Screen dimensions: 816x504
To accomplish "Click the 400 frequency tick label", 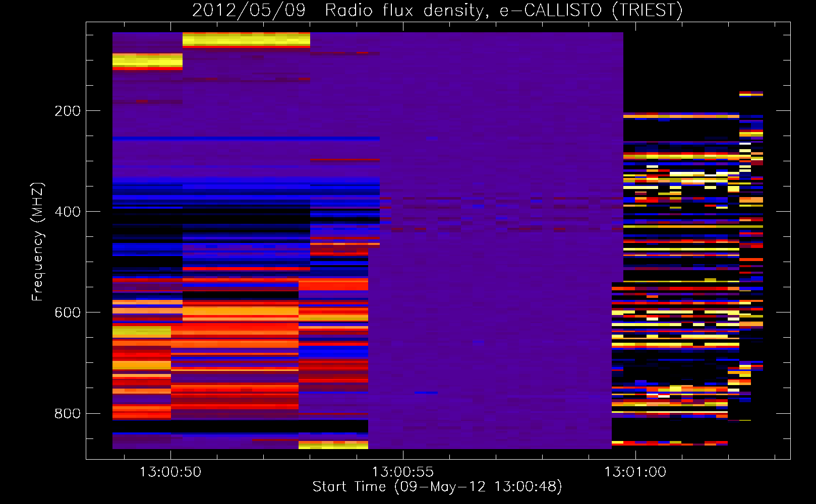I will [x=68, y=212].
